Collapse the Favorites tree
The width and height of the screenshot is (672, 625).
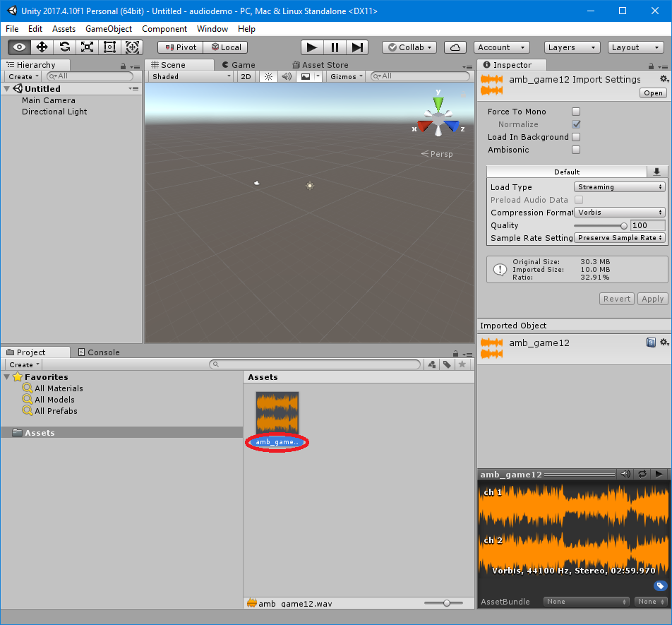pyautogui.click(x=7, y=377)
